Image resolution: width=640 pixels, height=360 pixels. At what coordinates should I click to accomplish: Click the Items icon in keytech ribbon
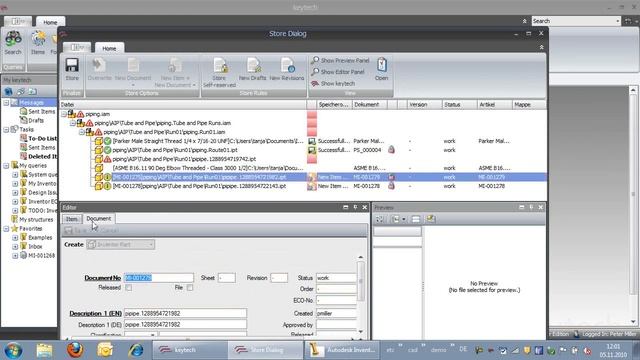[x=38, y=39]
